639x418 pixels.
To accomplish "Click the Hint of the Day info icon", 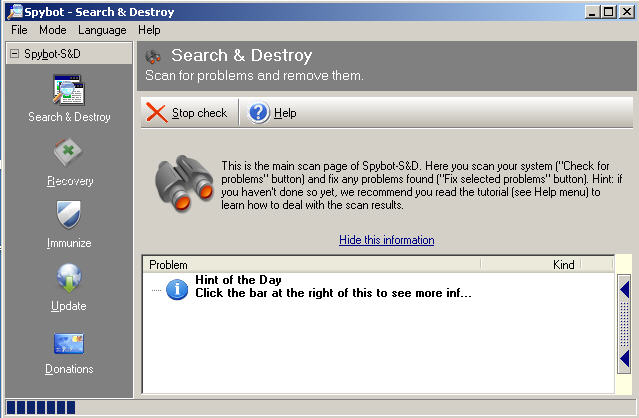I will point(177,289).
